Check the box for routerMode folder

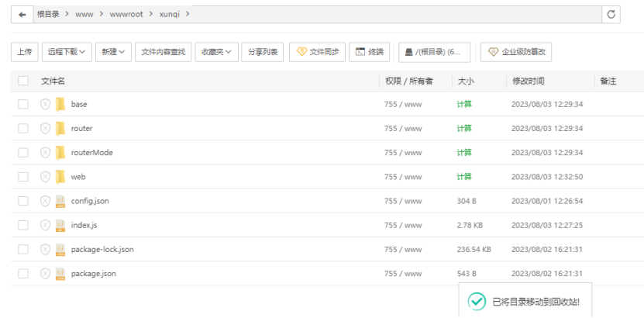[23, 153]
